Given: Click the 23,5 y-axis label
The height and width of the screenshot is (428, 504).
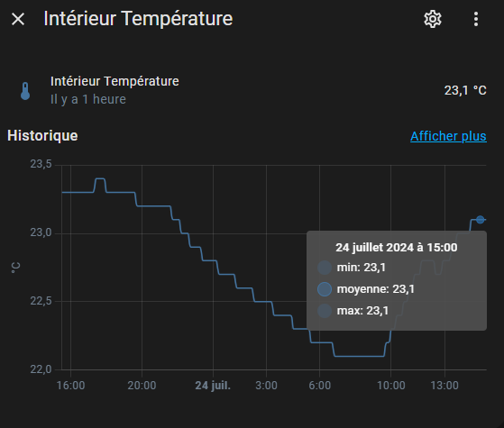Looking at the screenshot, I should 41,164.
